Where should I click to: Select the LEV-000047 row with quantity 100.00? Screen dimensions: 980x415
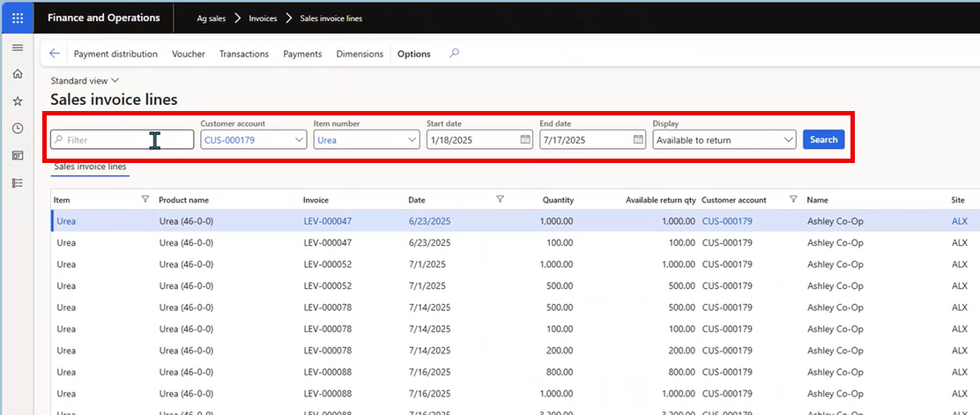tap(515, 242)
